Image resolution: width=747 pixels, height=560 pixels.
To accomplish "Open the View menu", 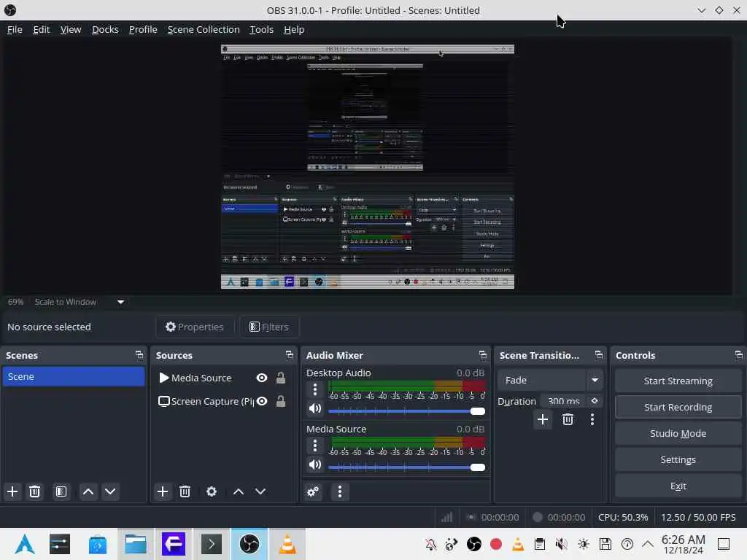I will pyautogui.click(x=71, y=29).
